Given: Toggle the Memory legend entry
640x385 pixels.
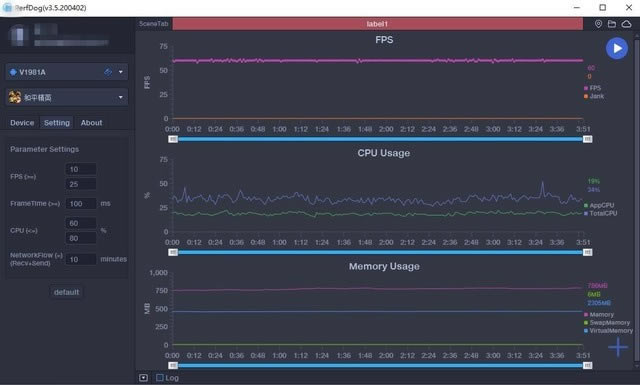Looking at the screenshot, I should coord(599,314).
